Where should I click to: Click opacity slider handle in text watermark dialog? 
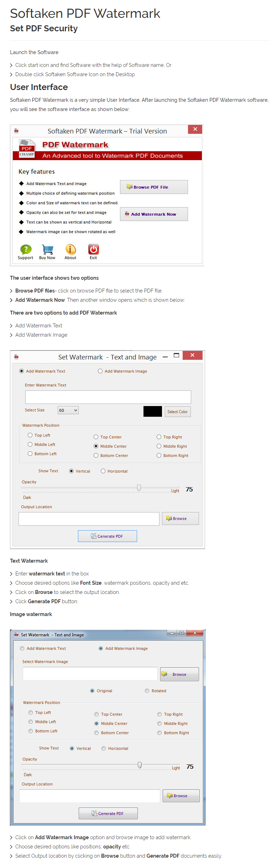click(139, 488)
